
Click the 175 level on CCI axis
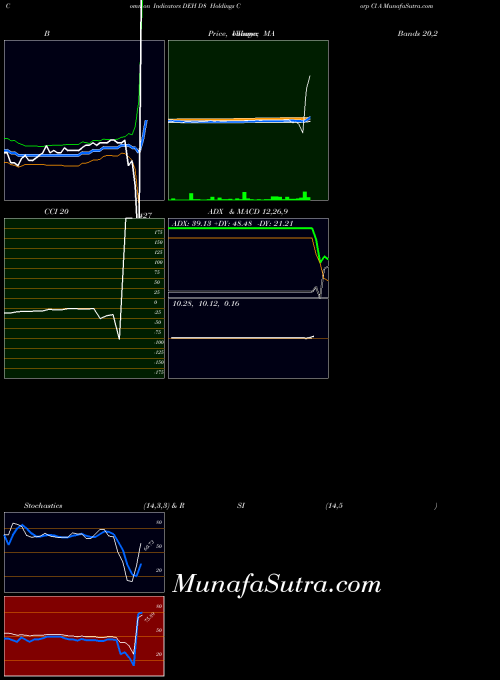coord(158,232)
